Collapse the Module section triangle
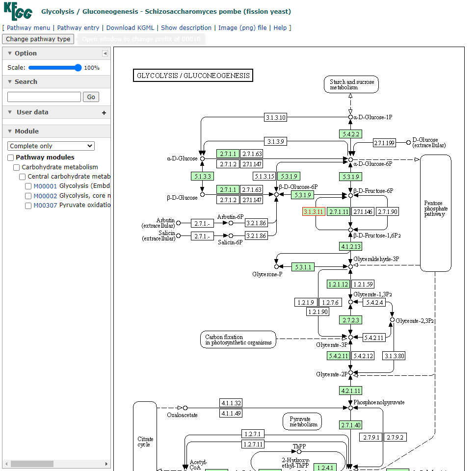This screenshot has width=476, height=471. [x=10, y=131]
